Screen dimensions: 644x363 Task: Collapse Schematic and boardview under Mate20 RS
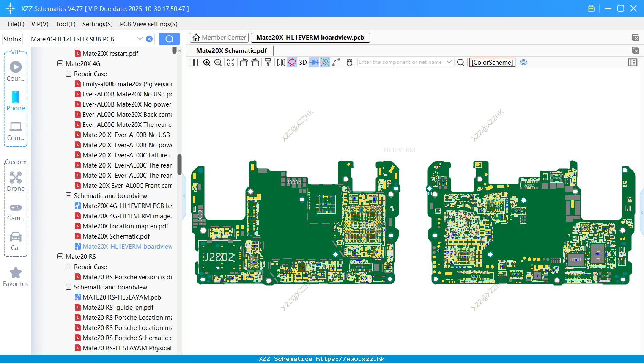pos(68,287)
